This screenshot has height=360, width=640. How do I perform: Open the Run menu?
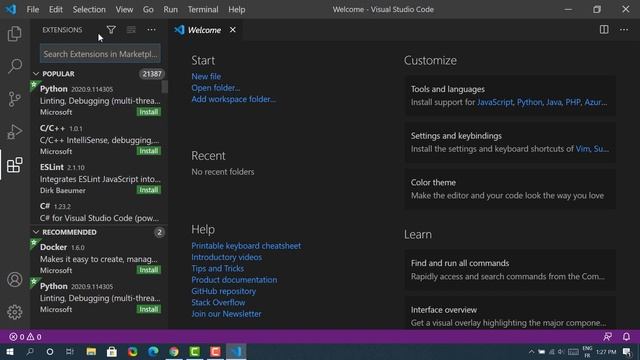coord(171,9)
